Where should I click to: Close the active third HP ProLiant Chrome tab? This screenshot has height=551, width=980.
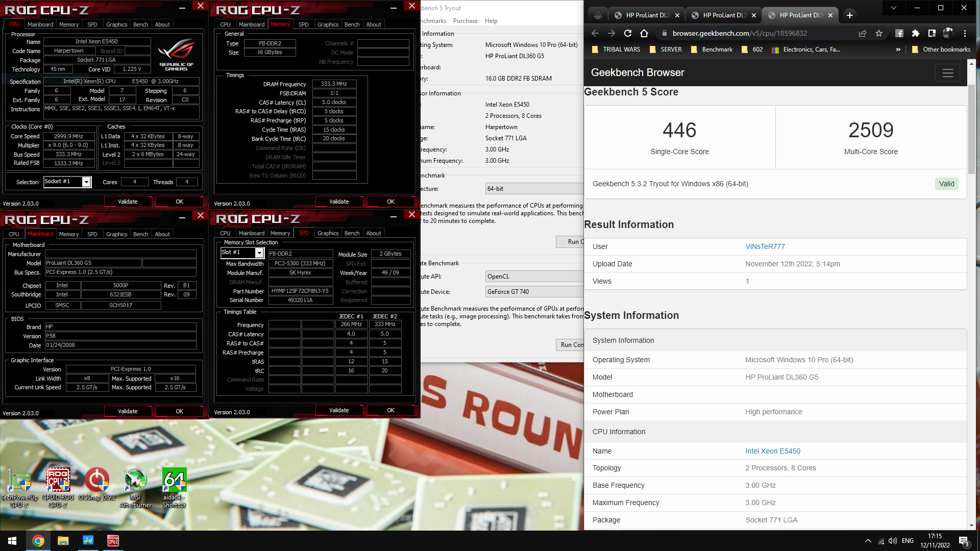(x=830, y=15)
